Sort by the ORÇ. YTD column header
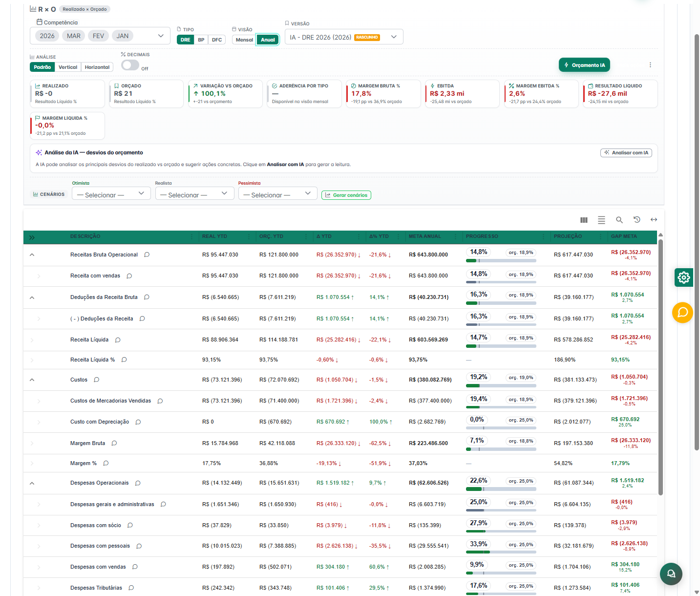Screen dimensions: 700x596 click(271, 236)
